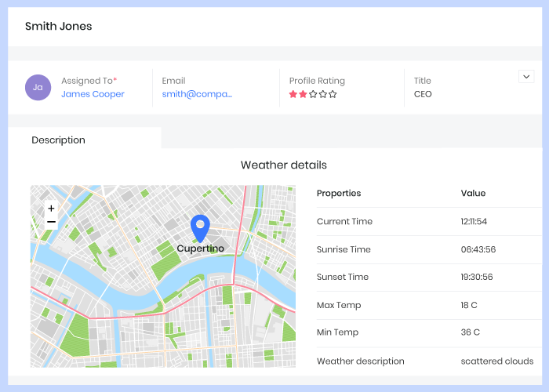Click the smith@compa... email link
This screenshot has width=549, height=392.
tap(197, 94)
